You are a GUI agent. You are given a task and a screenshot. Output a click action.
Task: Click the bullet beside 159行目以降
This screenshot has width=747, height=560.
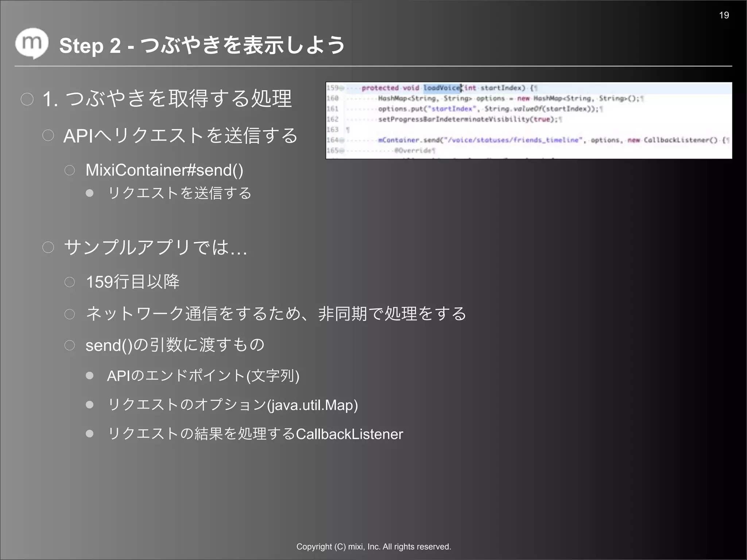(70, 282)
